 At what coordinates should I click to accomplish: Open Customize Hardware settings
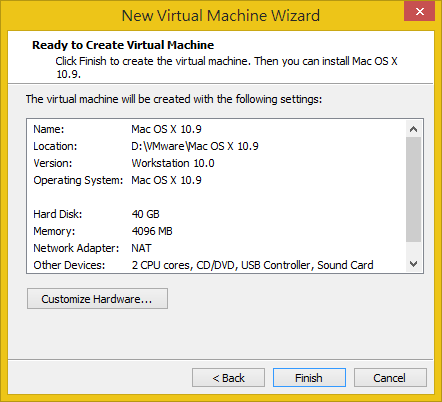pos(97,299)
